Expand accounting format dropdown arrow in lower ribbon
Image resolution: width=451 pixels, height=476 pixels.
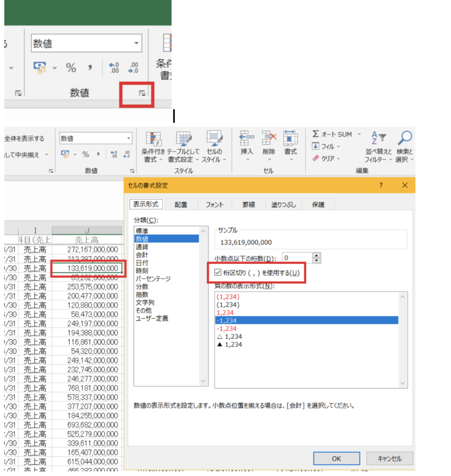point(75,154)
